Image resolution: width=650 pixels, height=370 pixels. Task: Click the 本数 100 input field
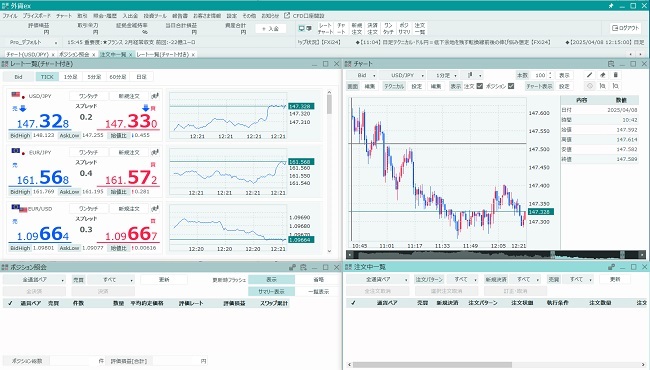(540, 75)
